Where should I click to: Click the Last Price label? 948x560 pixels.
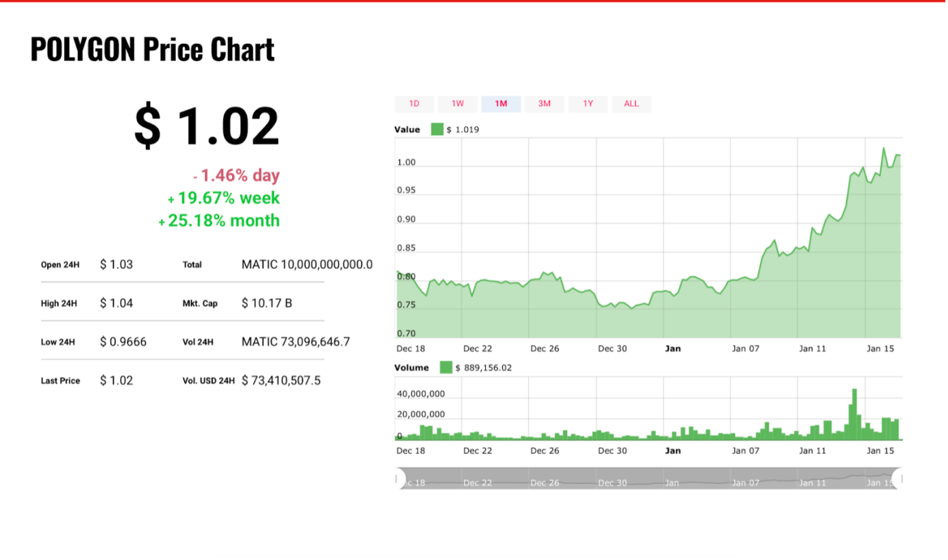pyautogui.click(x=60, y=381)
